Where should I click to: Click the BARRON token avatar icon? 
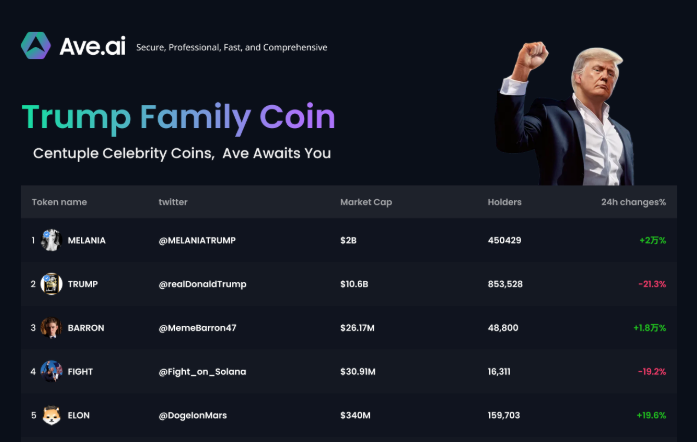[x=51, y=328]
